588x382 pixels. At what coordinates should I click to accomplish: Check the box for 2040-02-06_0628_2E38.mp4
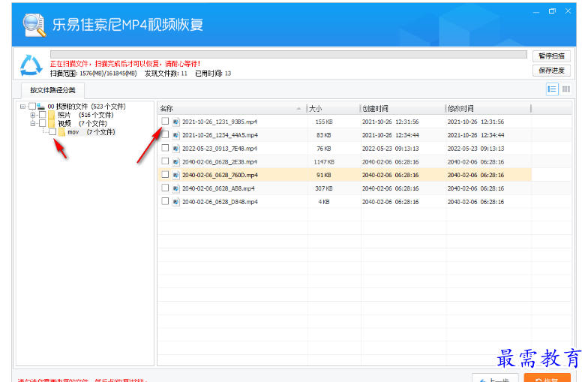165,161
